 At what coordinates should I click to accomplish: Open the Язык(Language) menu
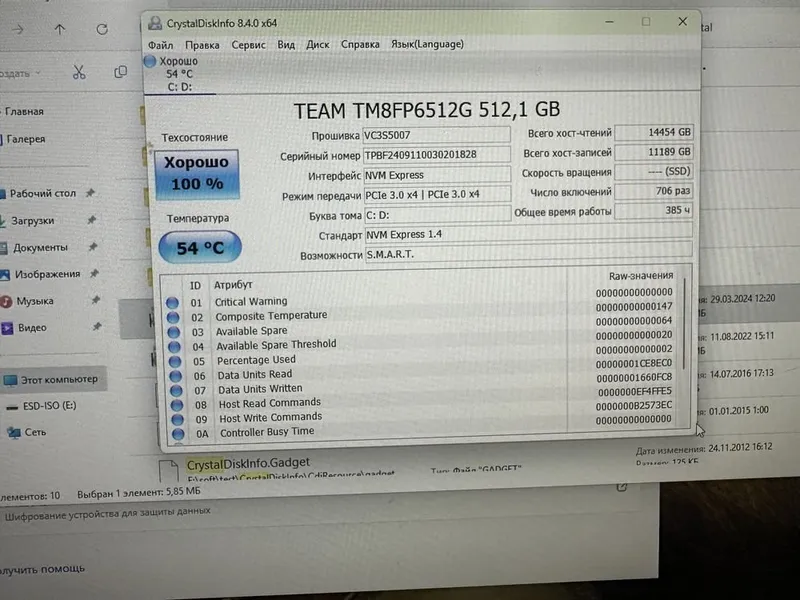click(427, 44)
